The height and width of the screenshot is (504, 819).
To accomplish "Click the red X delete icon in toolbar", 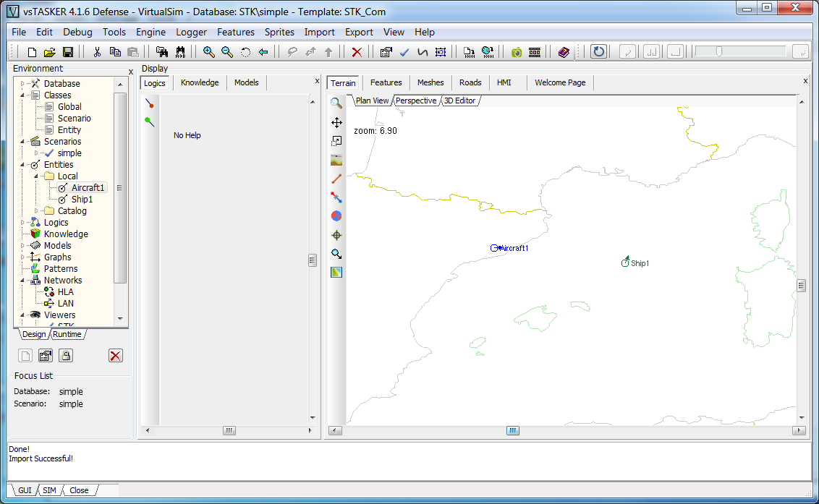I will coord(357,52).
